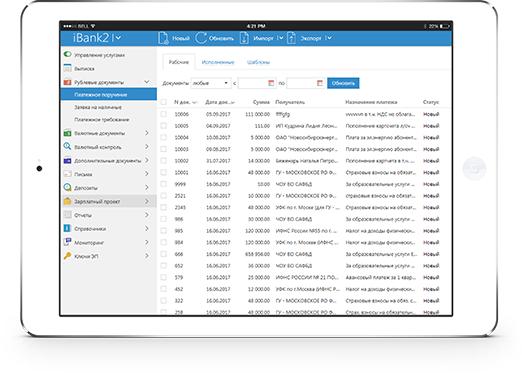Expand Ключи ЭП chevron

(x=147, y=256)
